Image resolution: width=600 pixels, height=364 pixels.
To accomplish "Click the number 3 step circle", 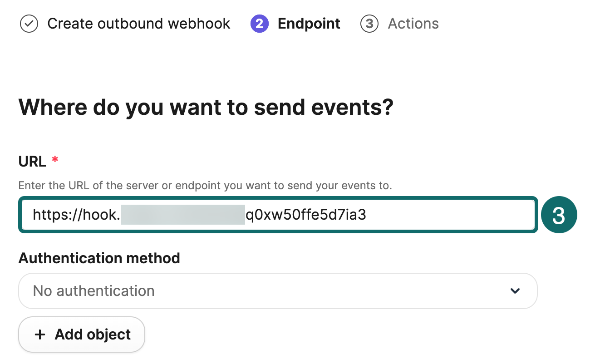I will click(x=370, y=24).
